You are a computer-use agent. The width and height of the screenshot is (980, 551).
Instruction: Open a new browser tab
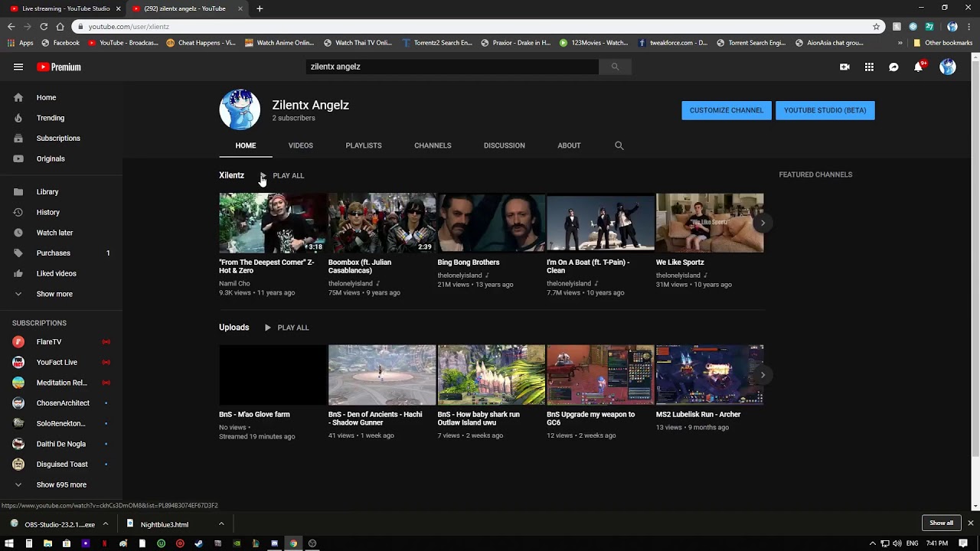pyautogui.click(x=260, y=8)
